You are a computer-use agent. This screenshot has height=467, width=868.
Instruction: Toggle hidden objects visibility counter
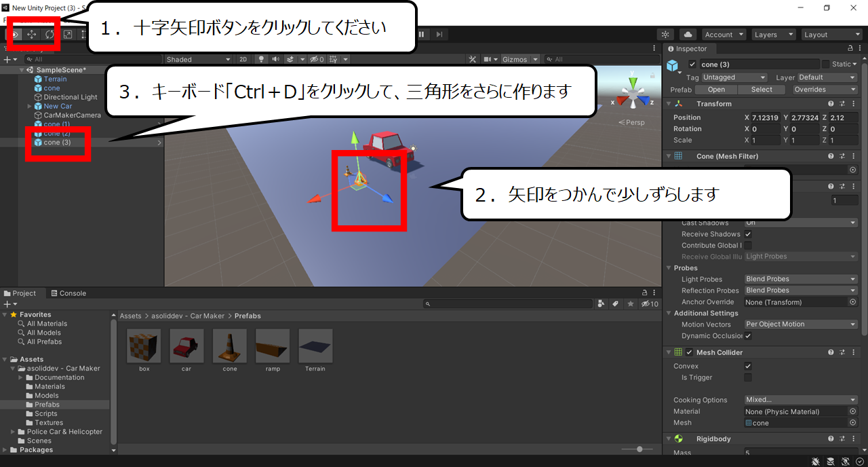click(x=317, y=60)
